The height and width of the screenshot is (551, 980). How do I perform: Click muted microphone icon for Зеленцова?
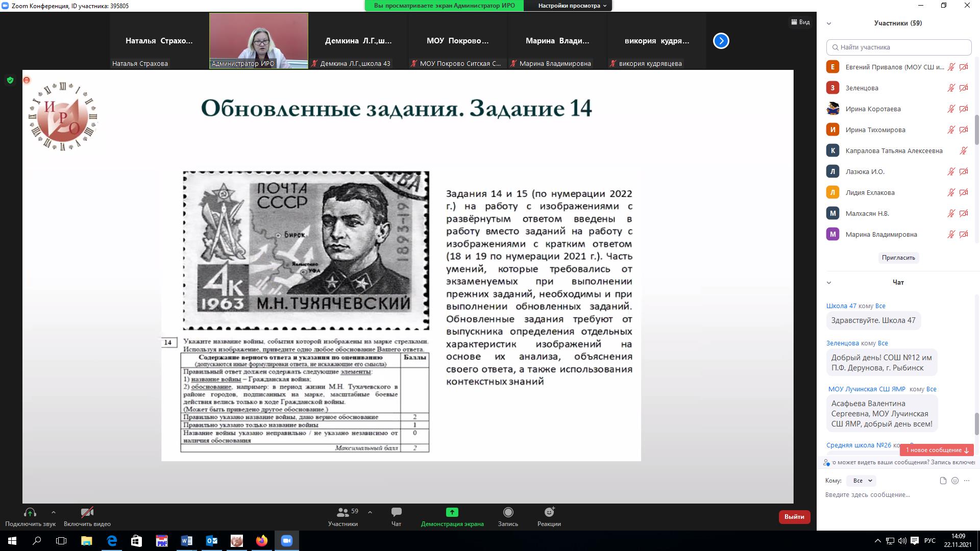[x=951, y=88]
